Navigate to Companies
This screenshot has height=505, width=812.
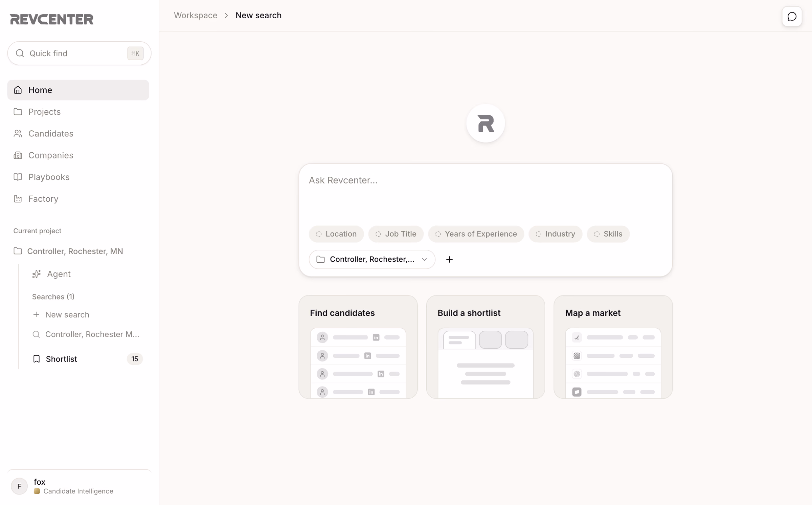tap(78, 155)
